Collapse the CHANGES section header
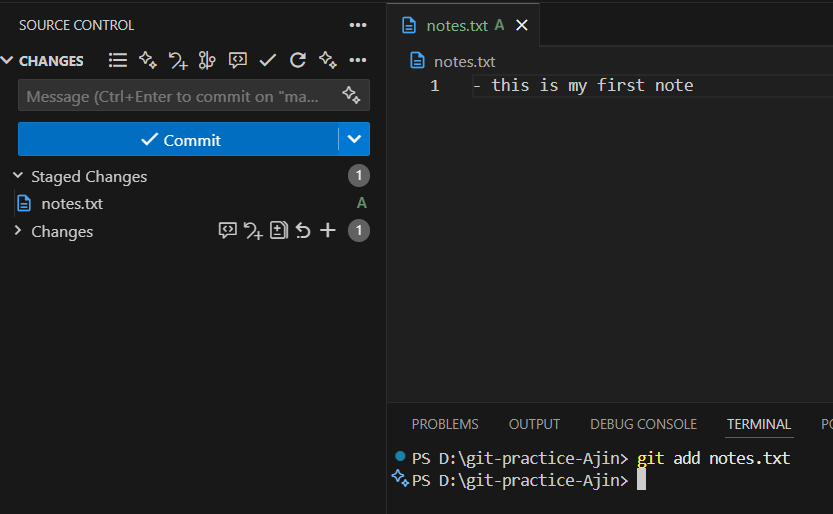833x514 pixels. pyautogui.click(x=8, y=60)
